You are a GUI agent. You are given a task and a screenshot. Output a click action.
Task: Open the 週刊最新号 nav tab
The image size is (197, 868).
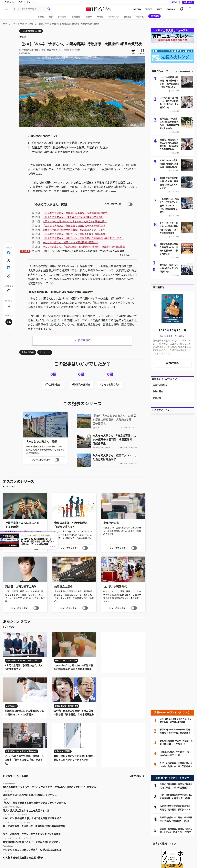point(76,17)
